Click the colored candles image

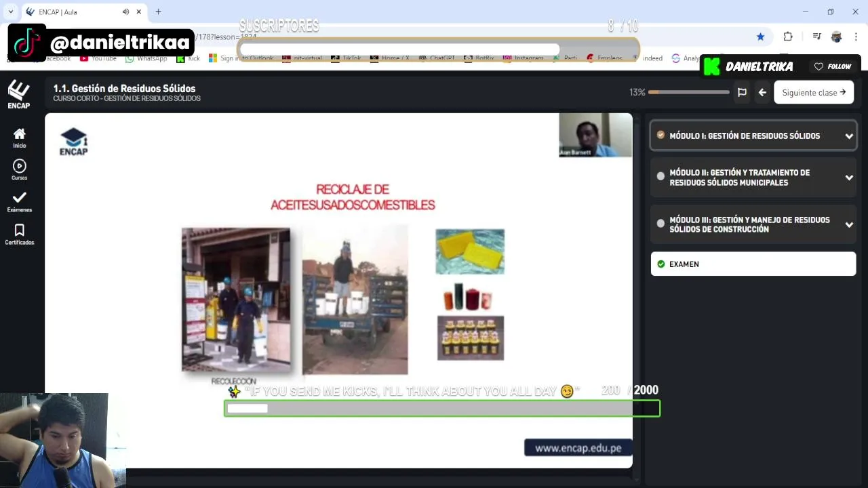(x=468, y=297)
